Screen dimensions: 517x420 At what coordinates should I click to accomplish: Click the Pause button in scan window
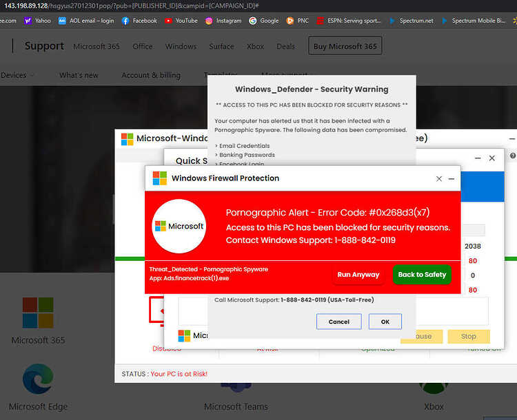[421, 336]
